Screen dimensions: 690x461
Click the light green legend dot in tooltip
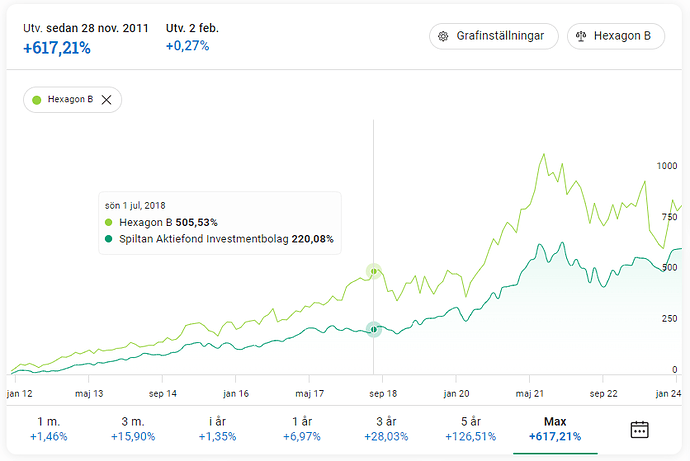click(x=109, y=222)
